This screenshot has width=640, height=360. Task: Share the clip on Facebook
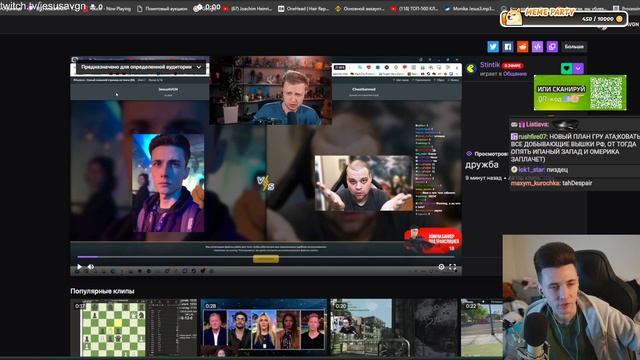pyautogui.click(x=508, y=47)
